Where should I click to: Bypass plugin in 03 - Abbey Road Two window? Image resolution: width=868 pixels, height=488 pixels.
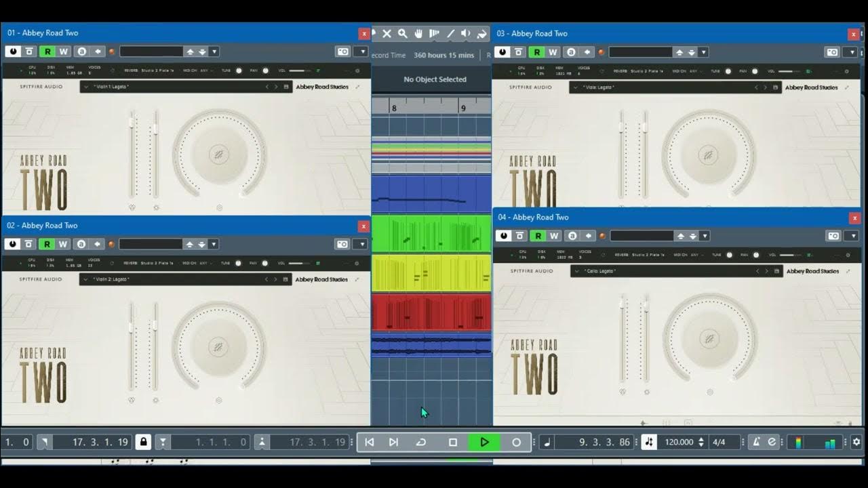click(502, 52)
